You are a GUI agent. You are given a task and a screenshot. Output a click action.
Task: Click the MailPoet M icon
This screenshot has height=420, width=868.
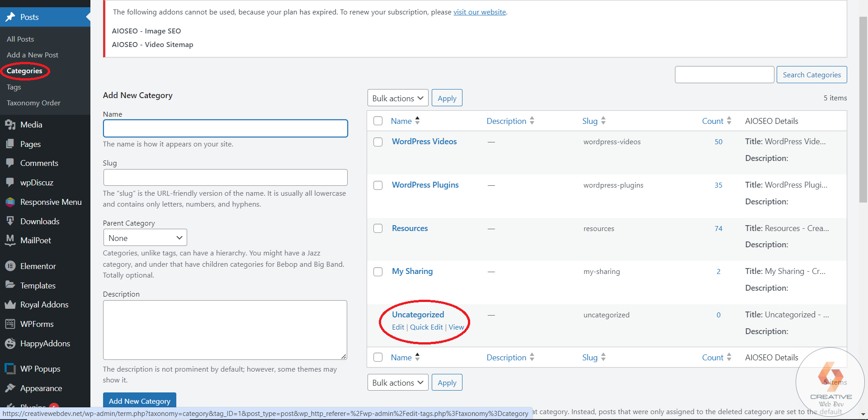10,240
